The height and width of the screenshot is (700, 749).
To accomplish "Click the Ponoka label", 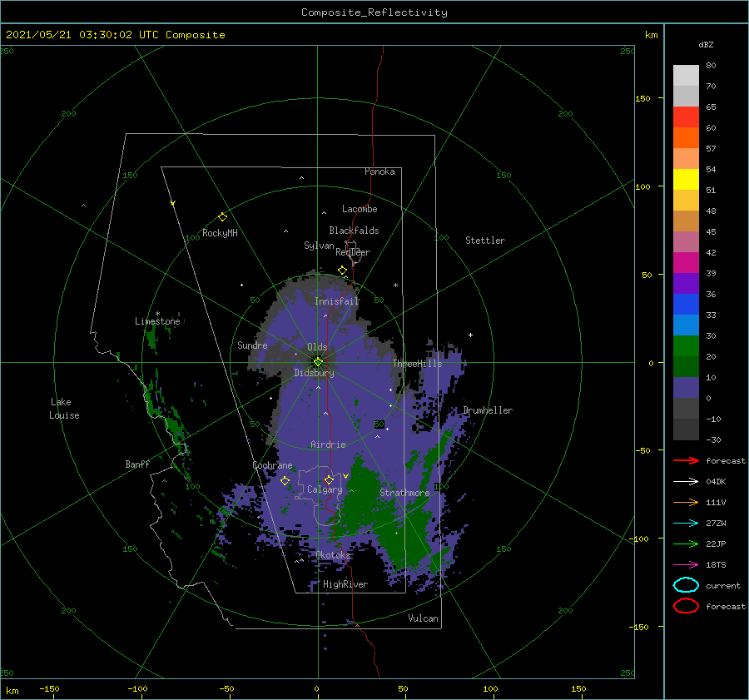I will tap(379, 171).
